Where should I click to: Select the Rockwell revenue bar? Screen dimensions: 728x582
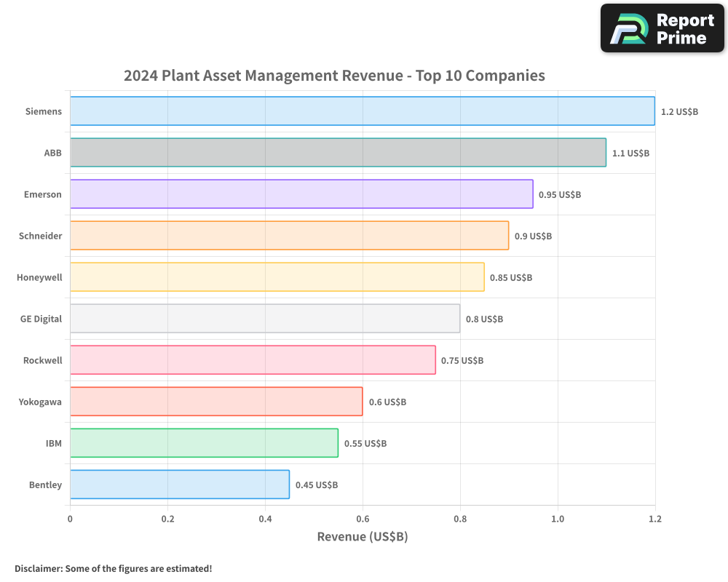253,360
